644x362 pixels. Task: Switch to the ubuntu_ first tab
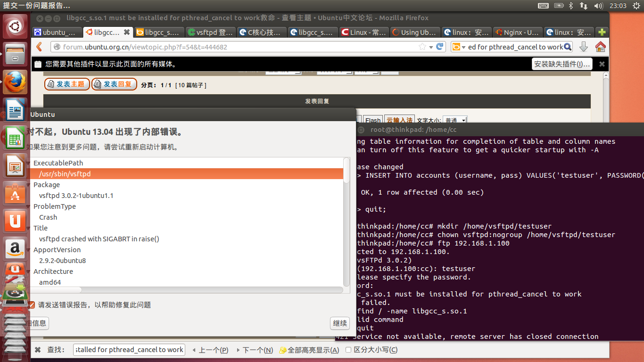(57, 33)
